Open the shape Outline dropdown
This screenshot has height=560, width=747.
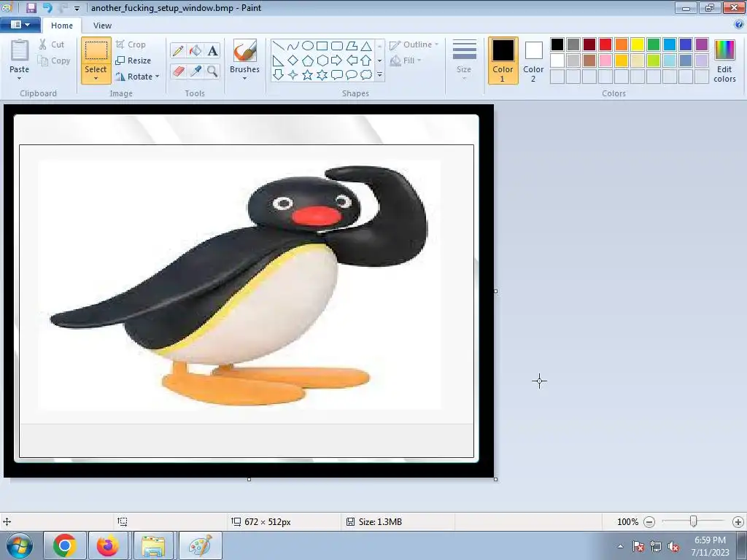point(414,44)
